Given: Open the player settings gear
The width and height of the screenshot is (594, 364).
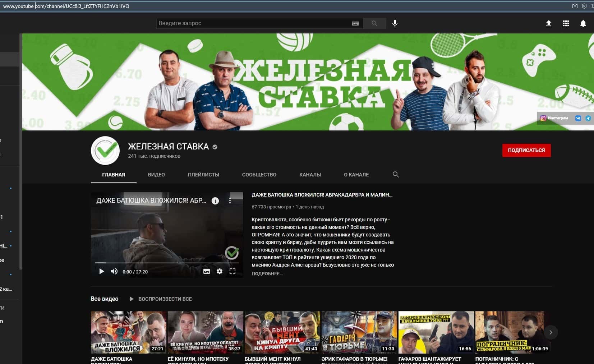Looking at the screenshot, I should [x=220, y=271].
